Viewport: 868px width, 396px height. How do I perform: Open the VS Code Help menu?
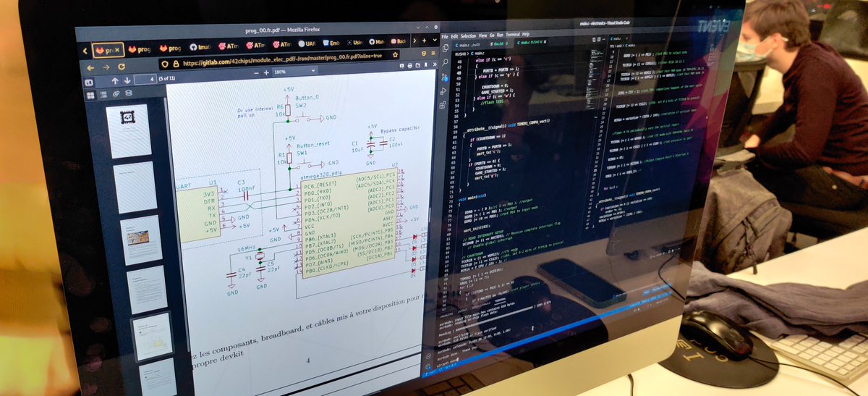point(526,34)
